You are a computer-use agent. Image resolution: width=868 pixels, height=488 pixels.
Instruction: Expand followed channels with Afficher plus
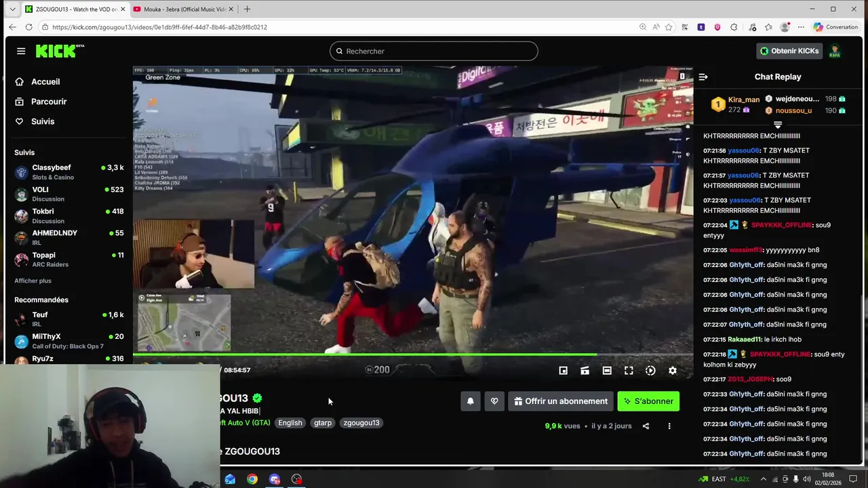[33, 281]
